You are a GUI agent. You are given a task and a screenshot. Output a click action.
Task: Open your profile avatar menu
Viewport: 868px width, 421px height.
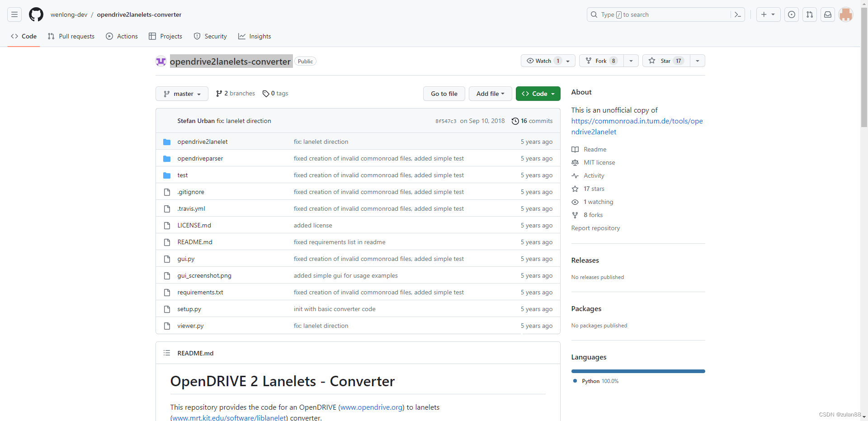pyautogui.click(x=846, y=14)
